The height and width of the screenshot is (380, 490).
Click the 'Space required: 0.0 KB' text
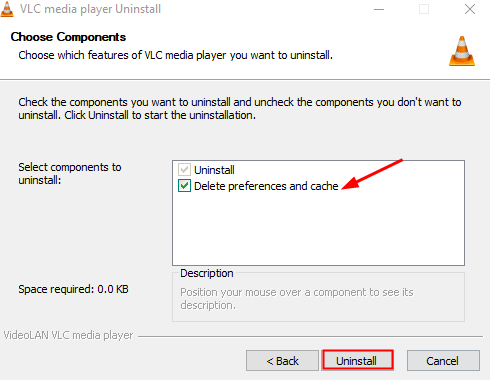(73, 289)
